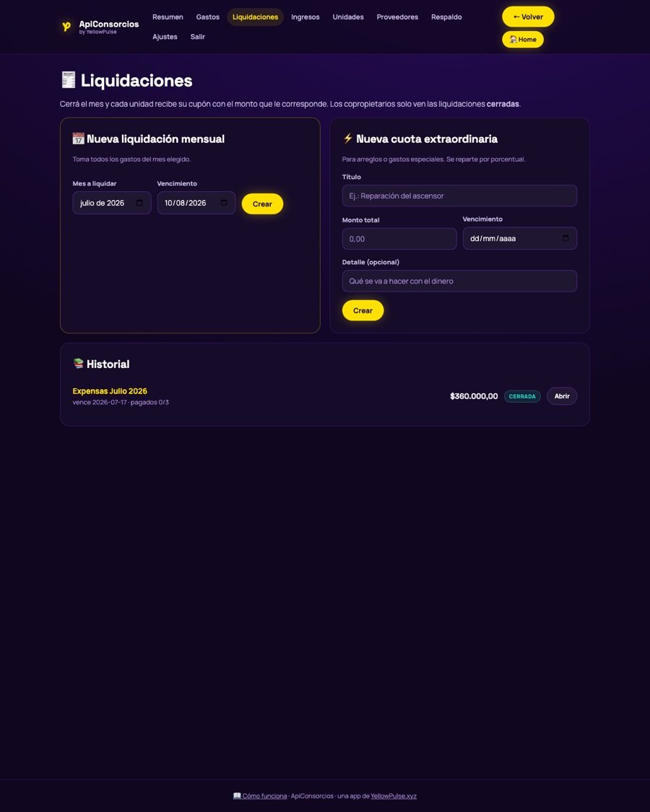Open calendar icon in extraordinaria Vencimiento field
650x812 pixels.
tap(565, 238)
